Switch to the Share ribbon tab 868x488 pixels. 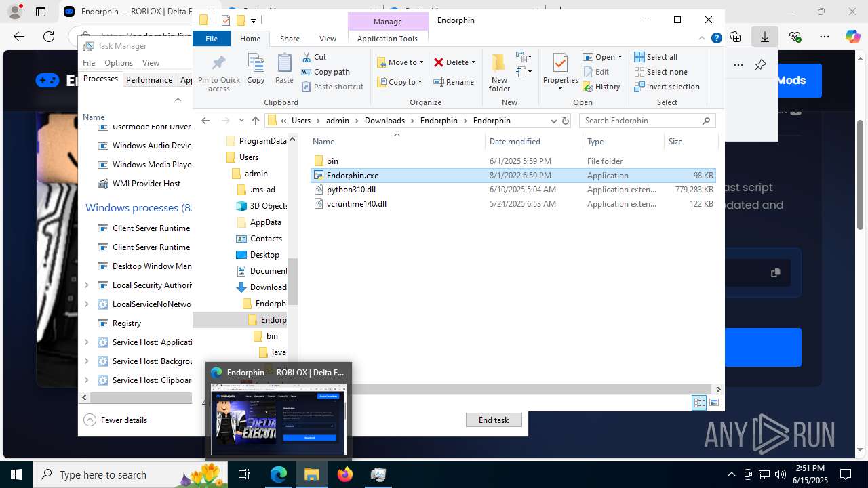point(290,39)
